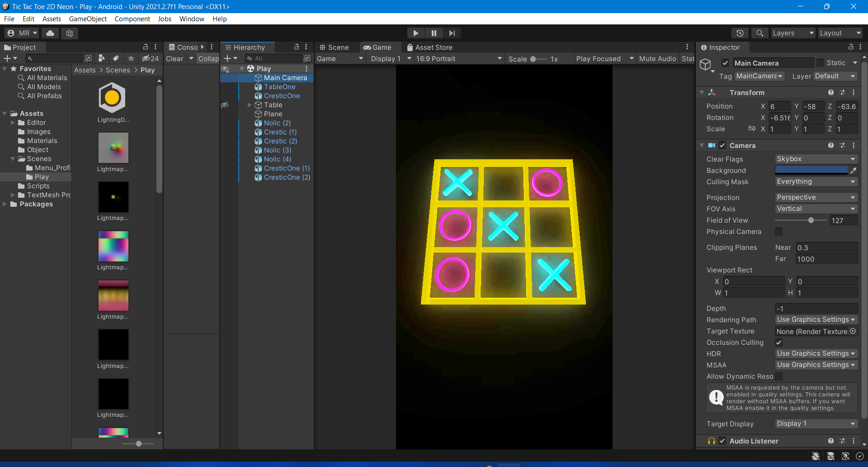Open the Undo History icon
This screenshot has height=467, width=868.
[x=740, y=33]
